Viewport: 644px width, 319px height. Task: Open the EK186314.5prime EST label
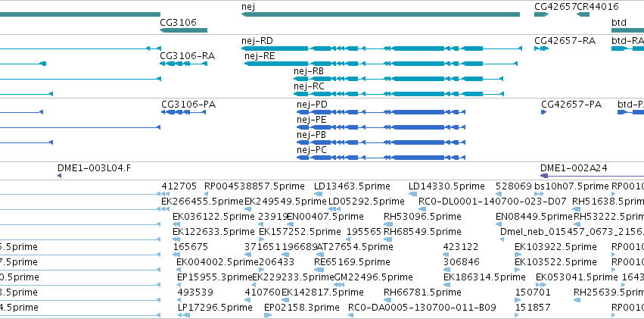coord(484,277)
